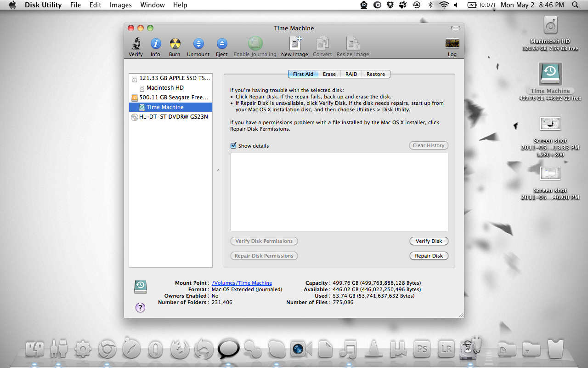Open the Edit menu

[x=96, y=5]
